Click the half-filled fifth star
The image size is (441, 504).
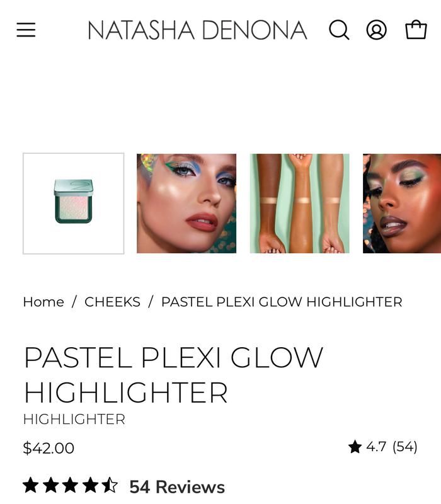pyautogui.click(x=110, y=485)
